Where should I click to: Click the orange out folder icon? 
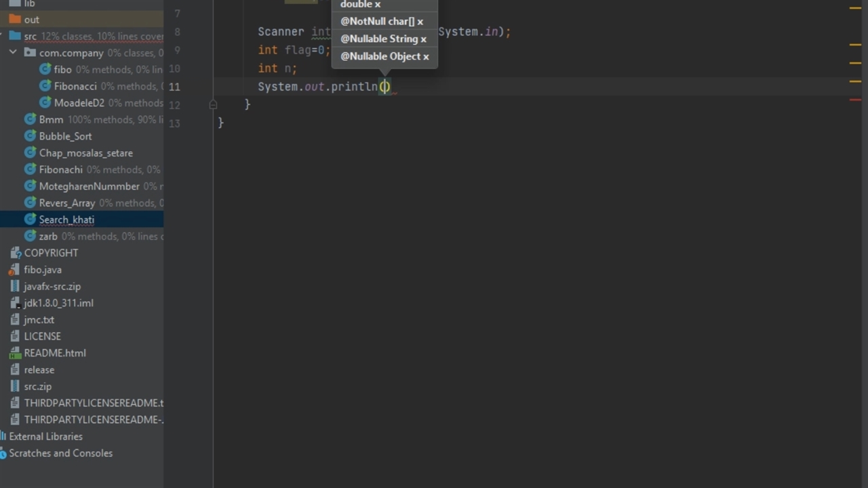pos(15,20)
